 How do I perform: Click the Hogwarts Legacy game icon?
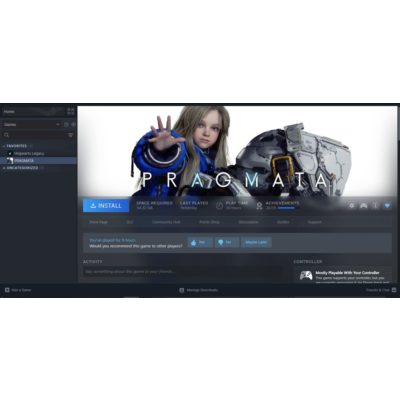tap(10, 153)
